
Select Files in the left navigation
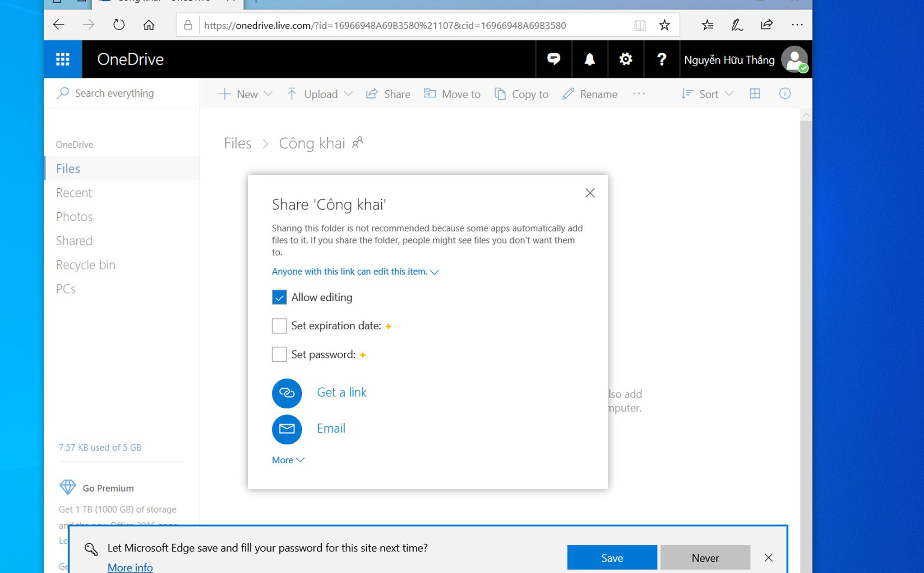(x=122, y=168)
